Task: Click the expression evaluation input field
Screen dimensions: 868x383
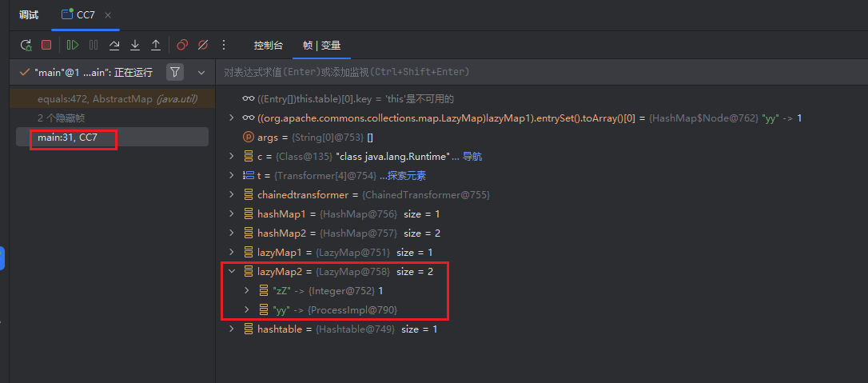Action: point(536,72)
